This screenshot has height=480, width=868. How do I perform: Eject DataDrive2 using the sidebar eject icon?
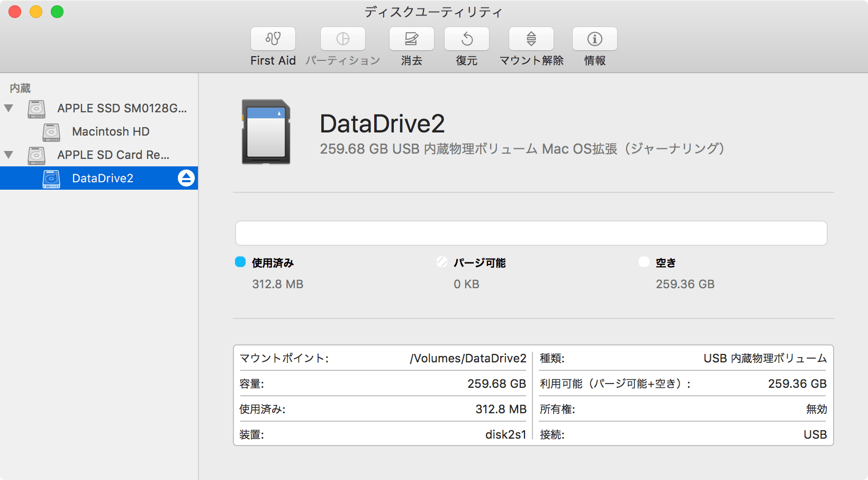point(186,178)
